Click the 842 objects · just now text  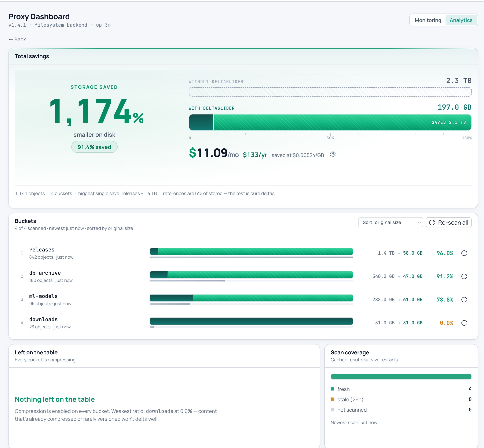coord(51,257)
